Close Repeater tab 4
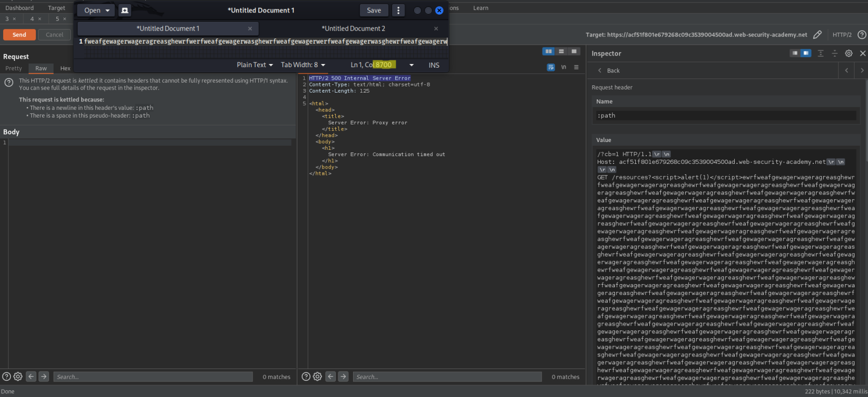The height and width of the screenshot is (397, 868). [40, 19]
